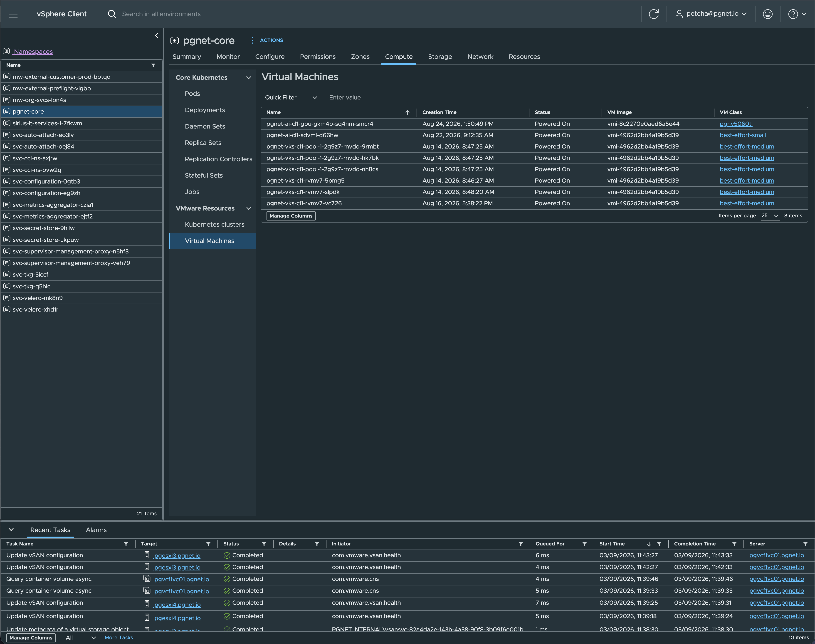Open the Quick Filter dropdown
The height and width of the screenshot is (644, 815).
[291, 97]
